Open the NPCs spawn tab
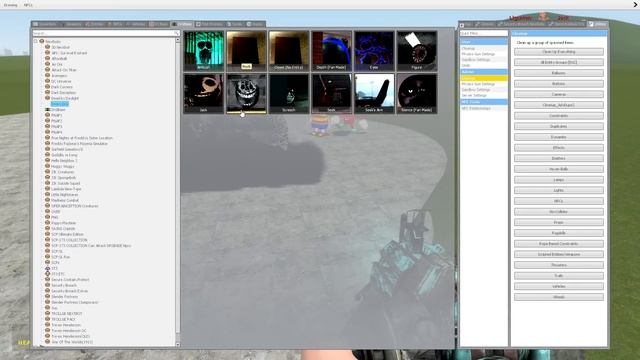The image size is (640, 360). tap(116, 24)
